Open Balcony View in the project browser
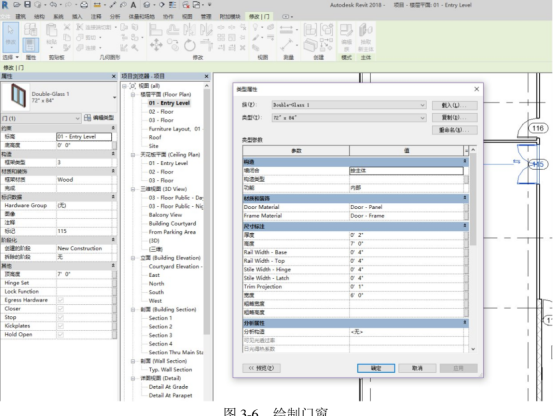 coord(165,215)
